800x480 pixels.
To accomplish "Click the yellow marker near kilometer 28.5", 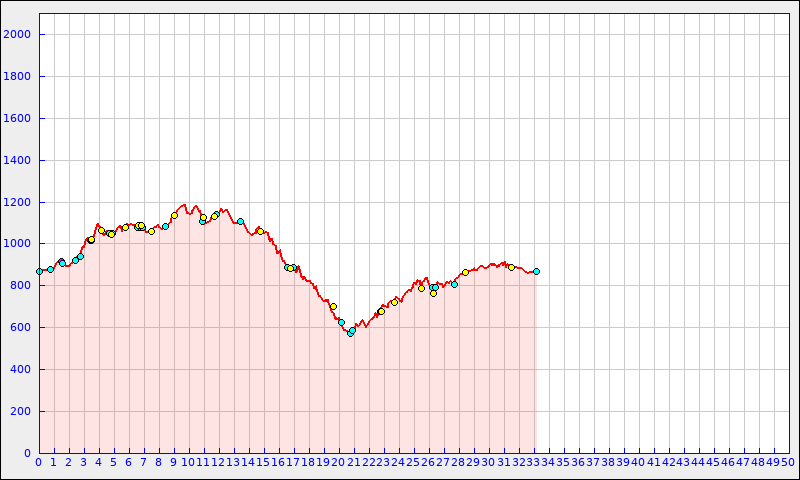I will click(465, 272).
